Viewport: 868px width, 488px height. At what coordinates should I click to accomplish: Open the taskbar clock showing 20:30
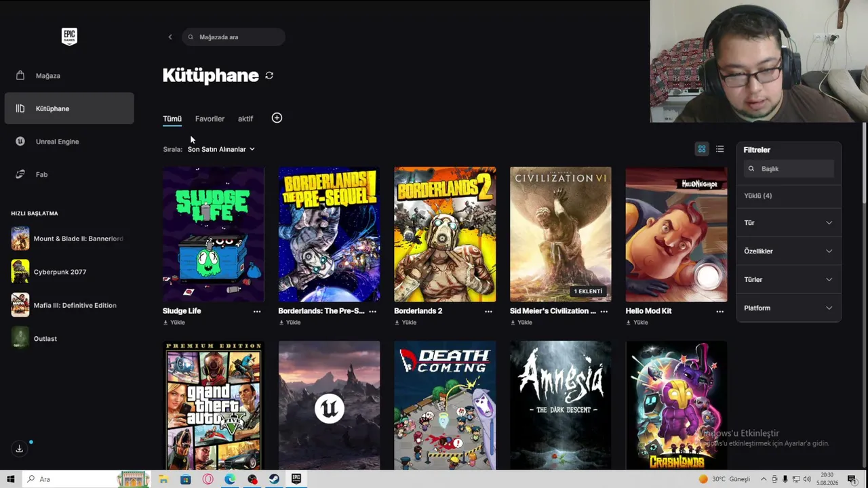tap(827, 479)
